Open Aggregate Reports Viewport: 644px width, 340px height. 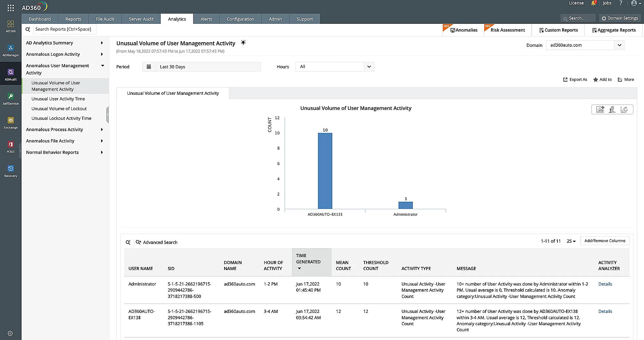pyautogui.click(x=614, y=30)
